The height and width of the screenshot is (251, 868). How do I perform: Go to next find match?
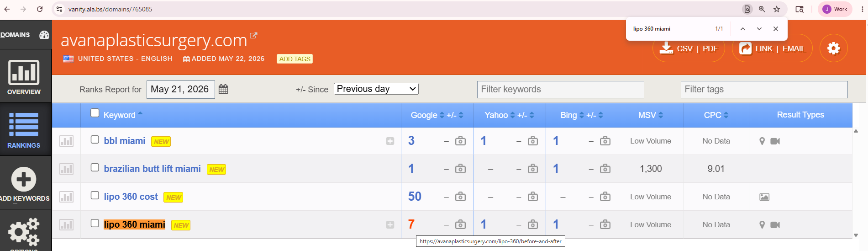[759, 29]
